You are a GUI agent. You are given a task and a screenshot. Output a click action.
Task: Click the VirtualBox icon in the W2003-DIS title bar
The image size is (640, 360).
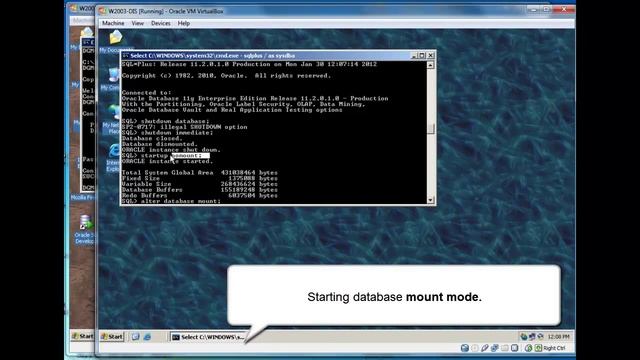pyautogui.click(x=103, y=11)
